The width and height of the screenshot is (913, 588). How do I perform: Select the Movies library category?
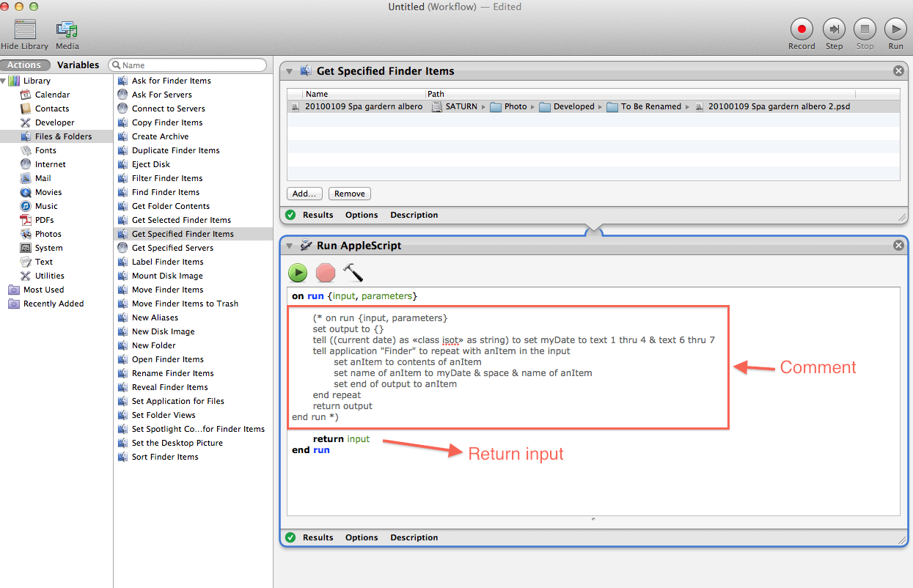(x=48, y=192)
